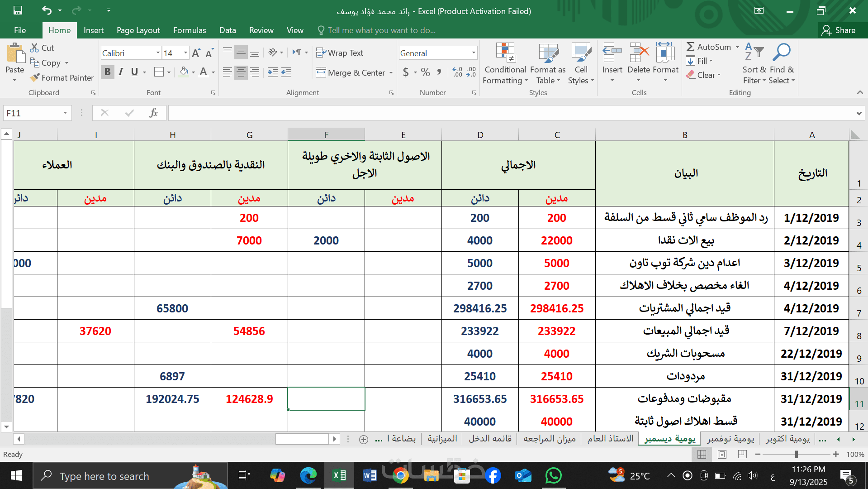Toggle Merge & Center on the cells

coord(351,72)
